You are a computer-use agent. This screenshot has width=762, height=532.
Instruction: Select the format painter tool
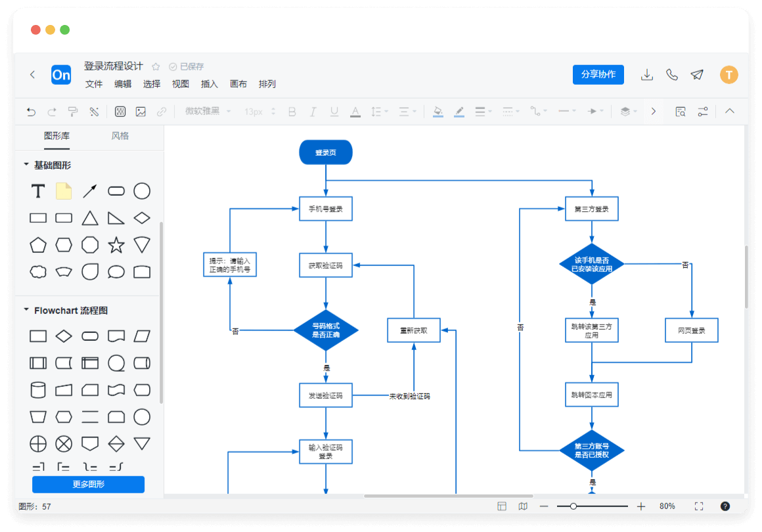click(x=73, y=112)
